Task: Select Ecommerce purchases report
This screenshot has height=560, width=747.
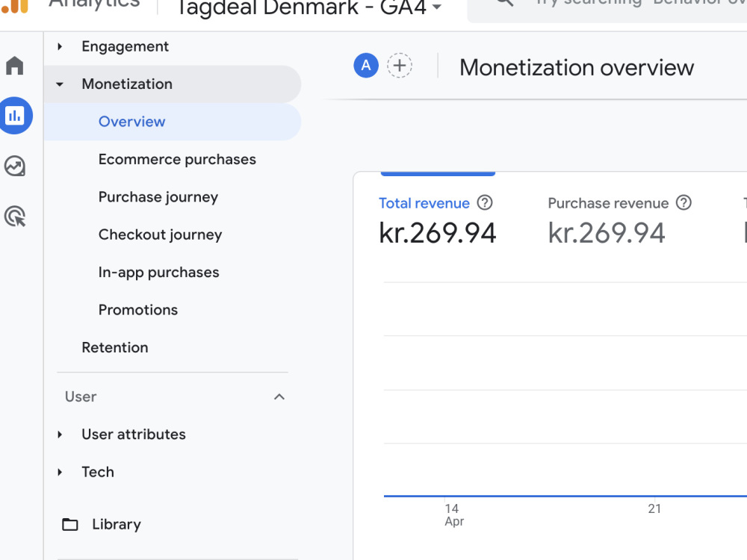Action: [177, 159]
